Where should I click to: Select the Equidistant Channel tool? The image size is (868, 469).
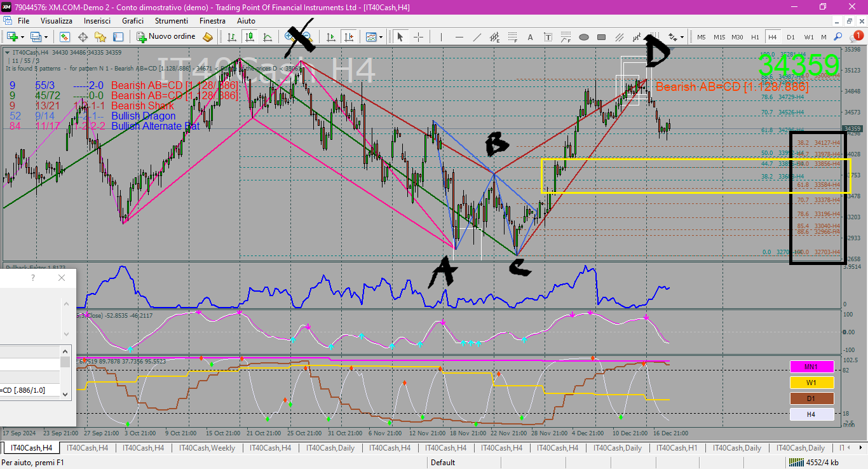click(x=494, y=37)
